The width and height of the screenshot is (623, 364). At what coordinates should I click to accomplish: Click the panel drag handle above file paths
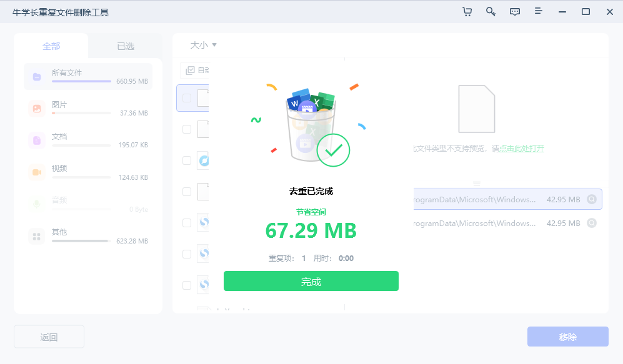[x=477, y=184]
